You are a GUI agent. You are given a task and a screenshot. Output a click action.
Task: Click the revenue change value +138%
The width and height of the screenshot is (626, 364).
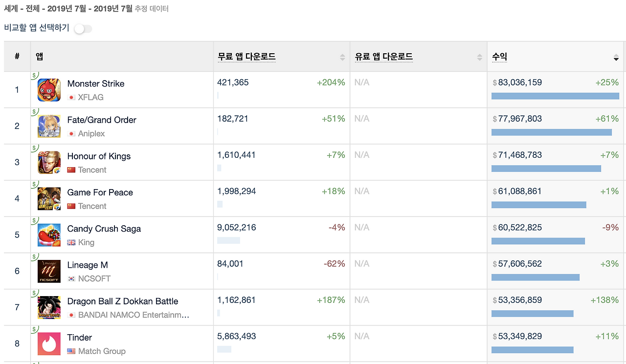pos(604,300)
